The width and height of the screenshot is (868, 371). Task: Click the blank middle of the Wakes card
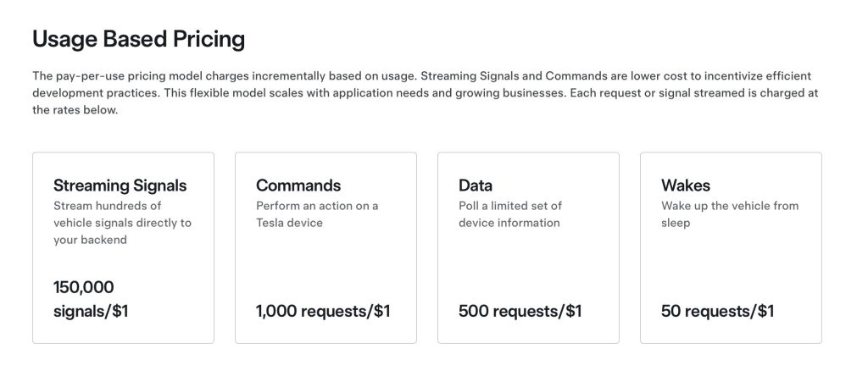[731, 264]
